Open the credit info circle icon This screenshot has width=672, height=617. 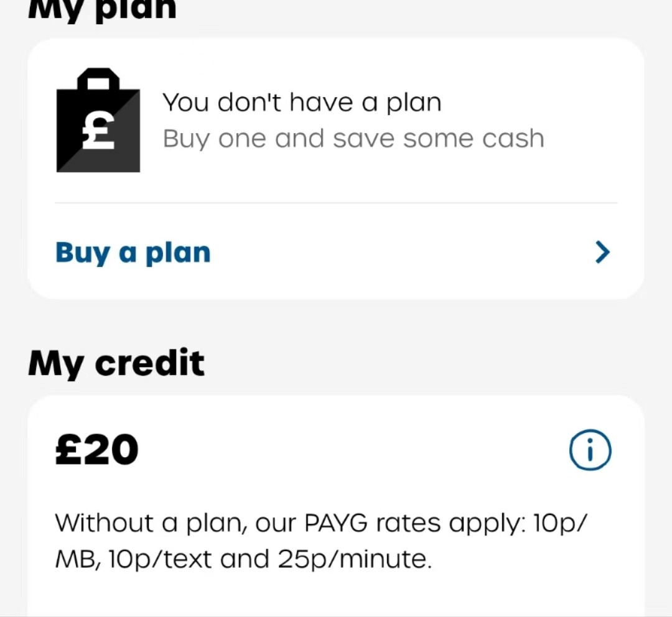(590, 450)
